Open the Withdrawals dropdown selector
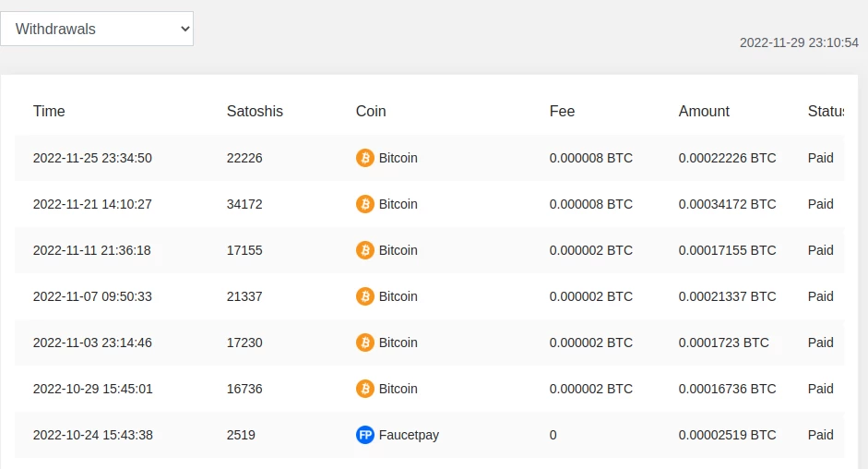Screen dimensions: 868x469 point(97,29)
